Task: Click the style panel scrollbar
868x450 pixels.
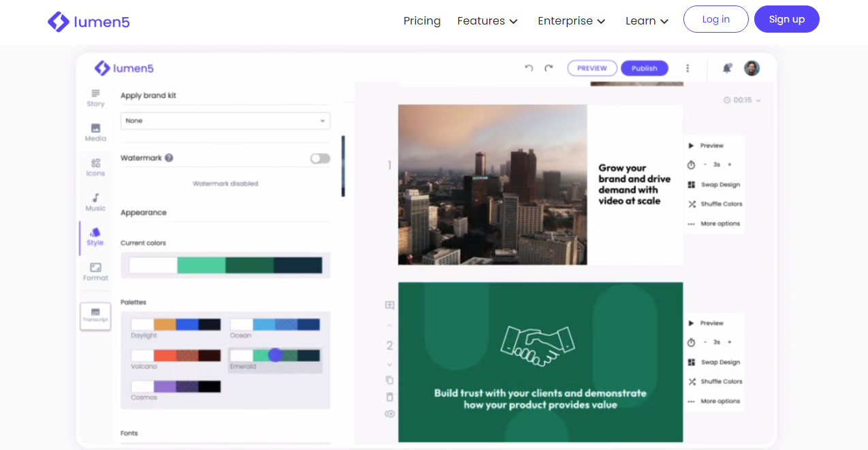Action: [x=343, y=166]
